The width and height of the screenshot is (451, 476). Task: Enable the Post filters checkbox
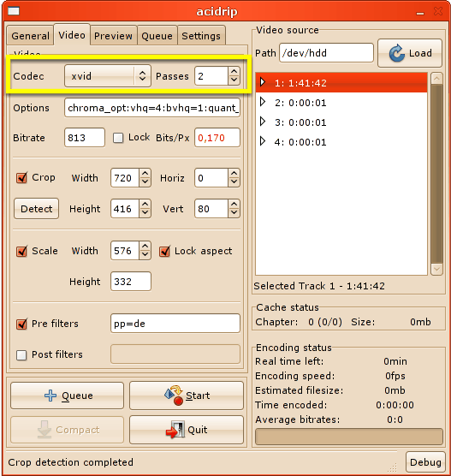(21, 355)
